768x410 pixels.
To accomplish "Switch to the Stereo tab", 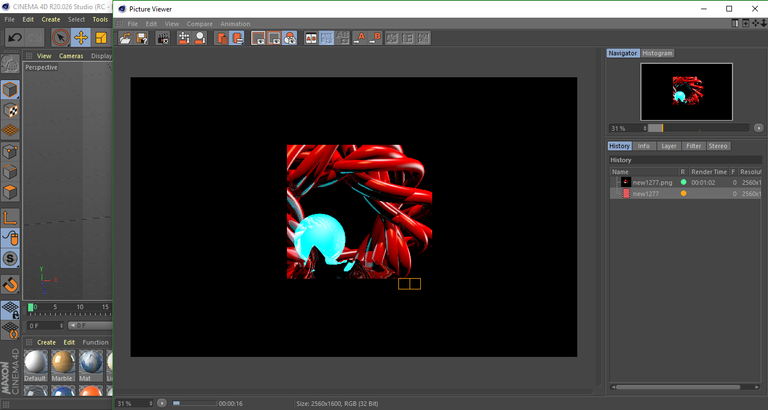I will pos(718,146).
